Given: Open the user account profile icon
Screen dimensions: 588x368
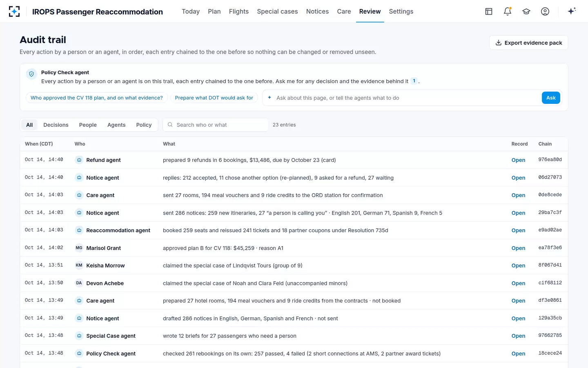Looking at the screenshot, I should click(545, 11).
